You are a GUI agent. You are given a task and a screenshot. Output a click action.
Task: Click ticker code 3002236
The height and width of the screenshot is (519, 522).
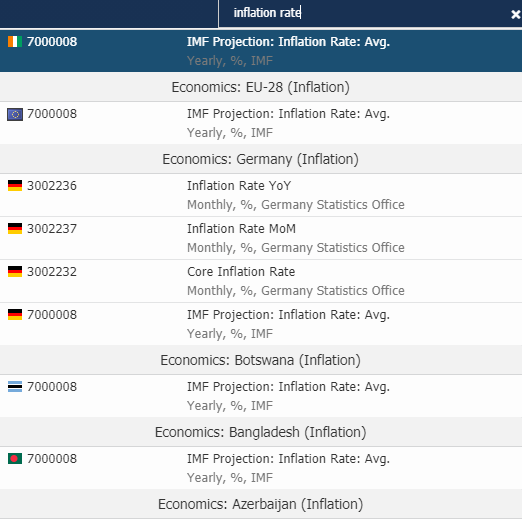(x=52, y=186)
